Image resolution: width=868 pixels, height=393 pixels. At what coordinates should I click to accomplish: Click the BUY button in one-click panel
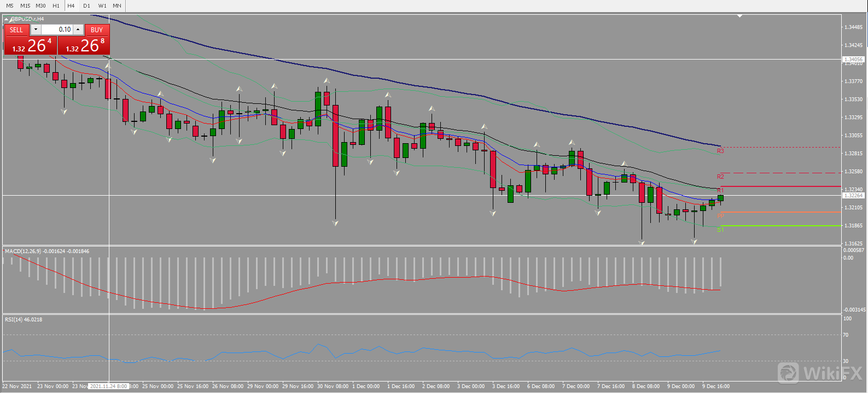pos(97,30)
